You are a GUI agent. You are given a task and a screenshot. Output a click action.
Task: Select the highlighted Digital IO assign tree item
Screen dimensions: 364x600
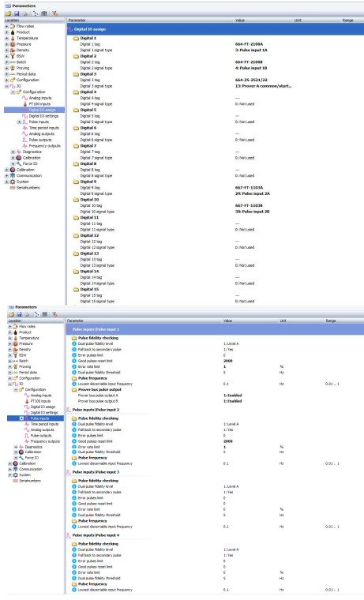[42, 110]
